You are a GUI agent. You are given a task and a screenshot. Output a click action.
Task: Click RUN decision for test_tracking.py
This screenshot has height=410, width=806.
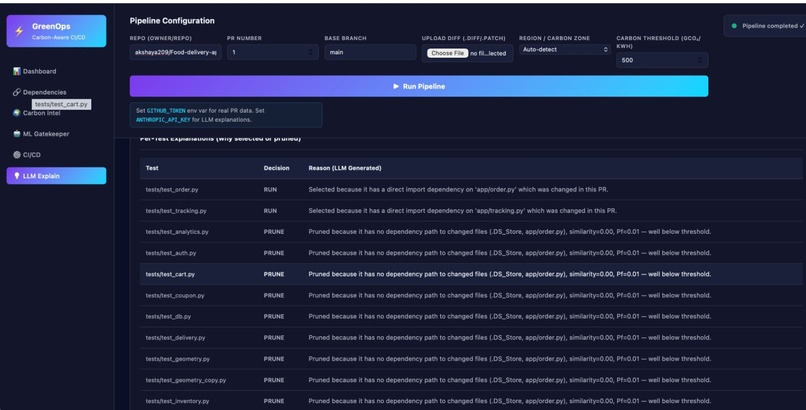tap(270, 211)
